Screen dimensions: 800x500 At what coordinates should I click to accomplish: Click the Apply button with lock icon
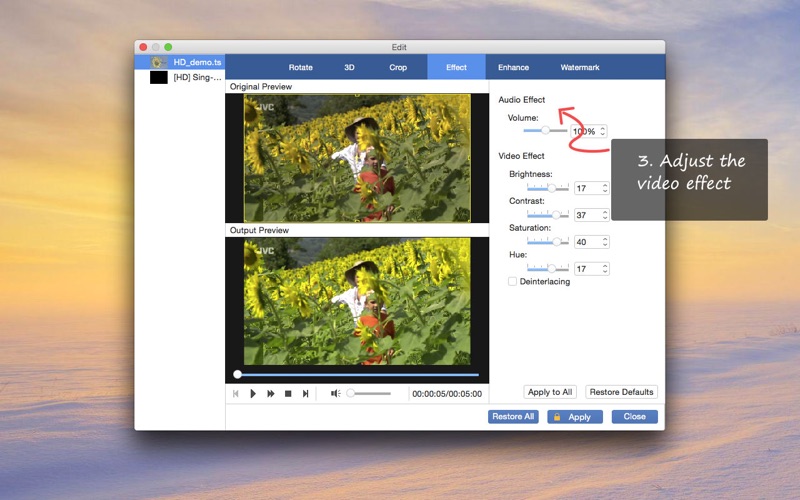coord(574,417)
